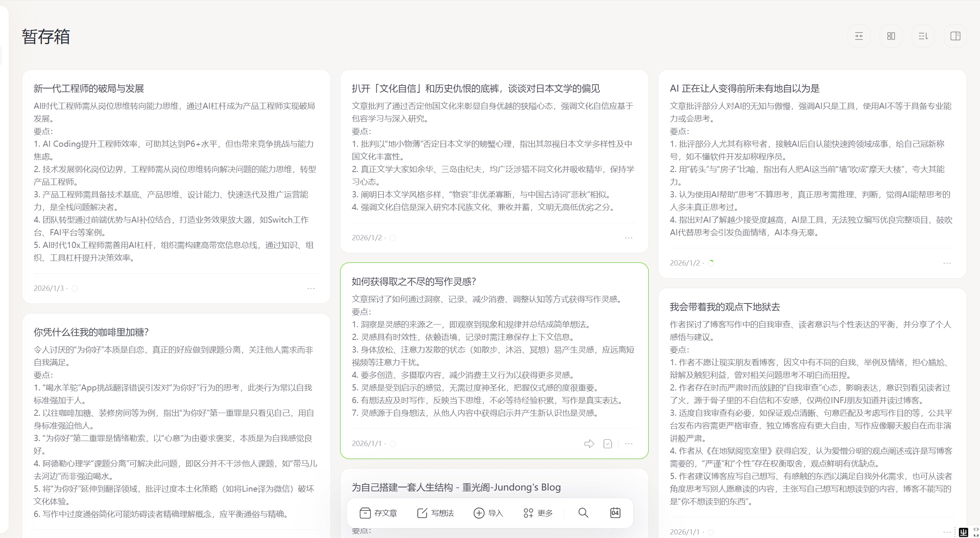Open the ... menu on the engineer development card
The height and width of the screenshot is (538, 980).
click(x=310, y=288)
